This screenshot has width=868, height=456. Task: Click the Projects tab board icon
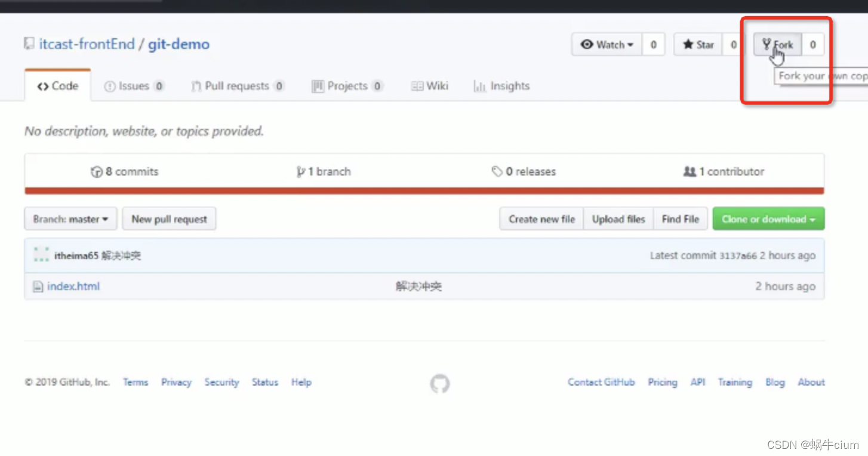pyautogui.click(x=318, y=87)
